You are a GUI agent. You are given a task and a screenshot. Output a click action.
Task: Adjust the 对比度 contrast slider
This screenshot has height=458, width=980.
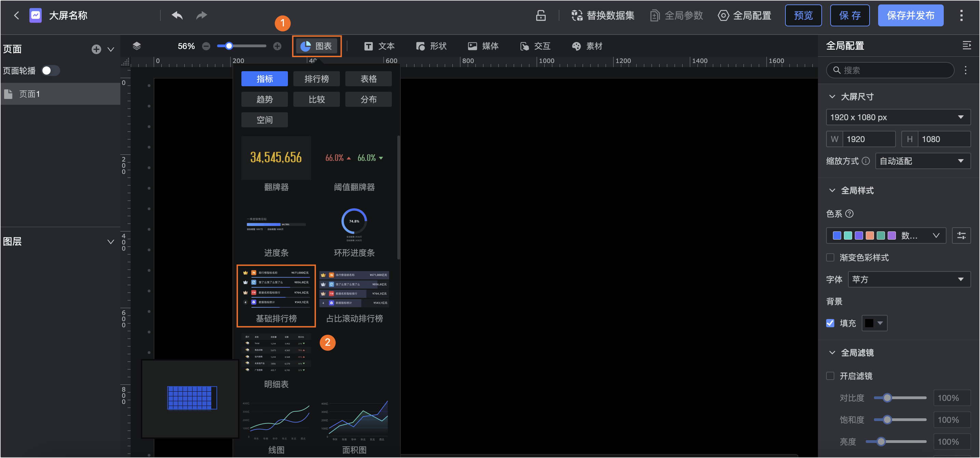(888, 397)
